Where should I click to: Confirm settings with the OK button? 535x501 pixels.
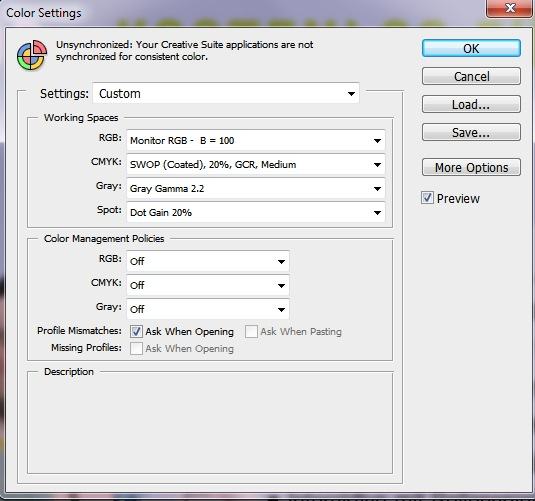click(471, 48)
